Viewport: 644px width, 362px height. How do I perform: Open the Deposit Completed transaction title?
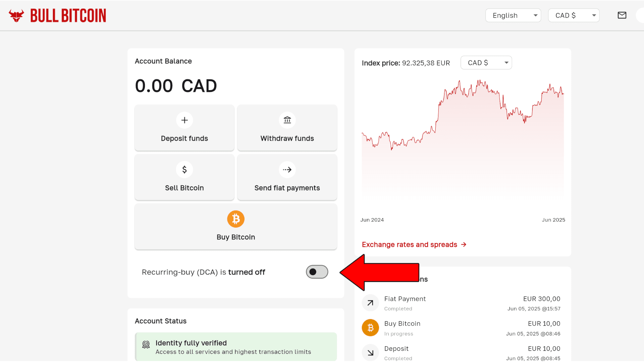[x=396, y=349]
